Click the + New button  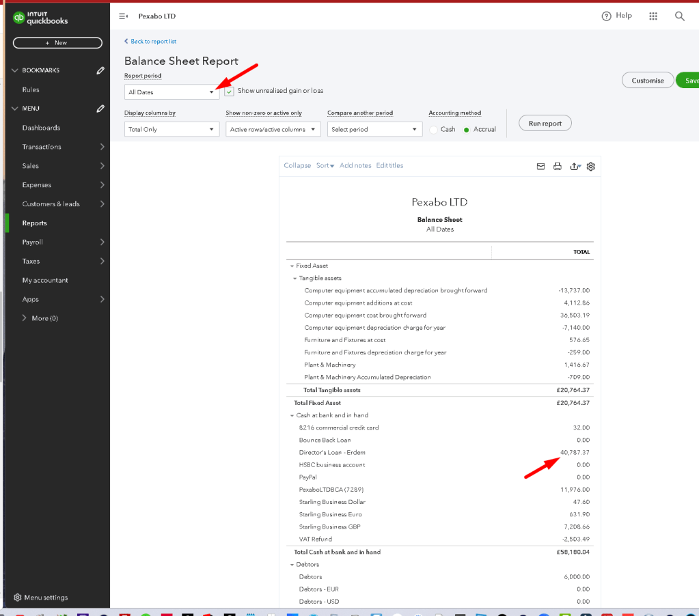pos(57,43)
